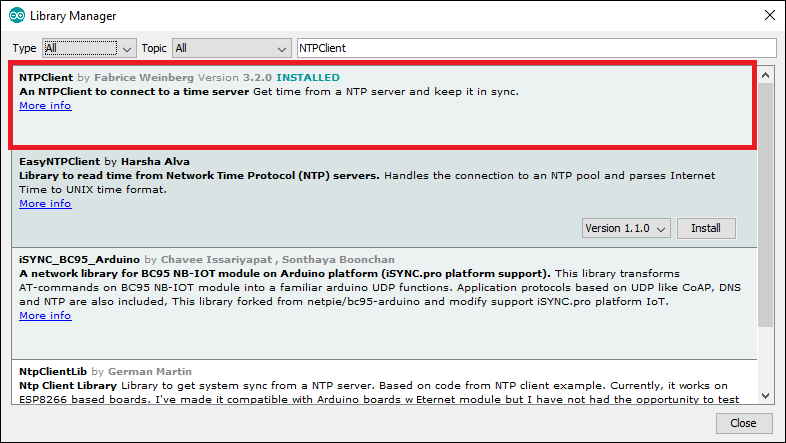Expand the Topic filter dropdown

[230, 48]
